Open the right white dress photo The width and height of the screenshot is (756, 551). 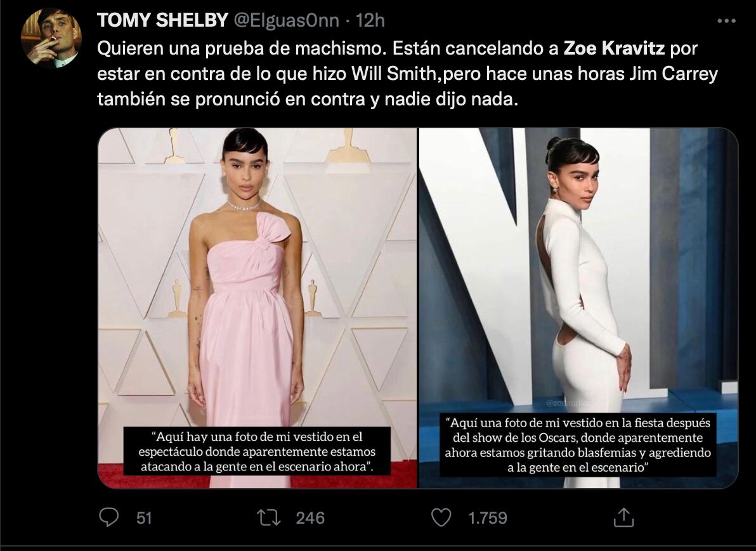point(578,308)
